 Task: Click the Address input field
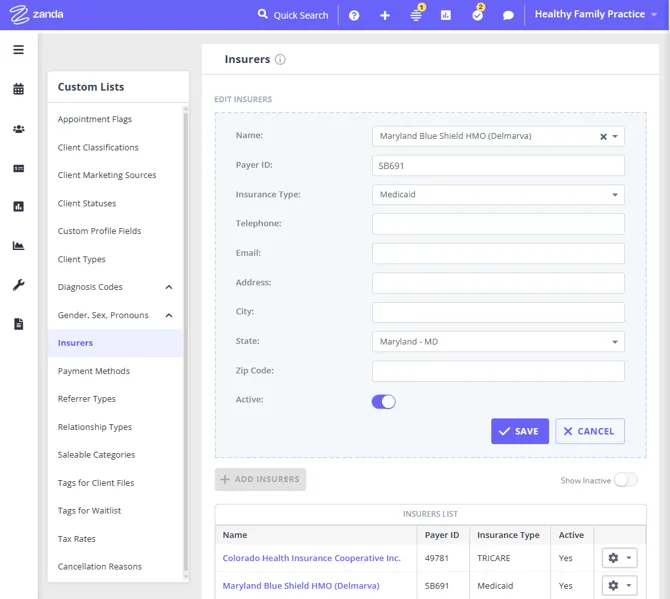point(498,283)
